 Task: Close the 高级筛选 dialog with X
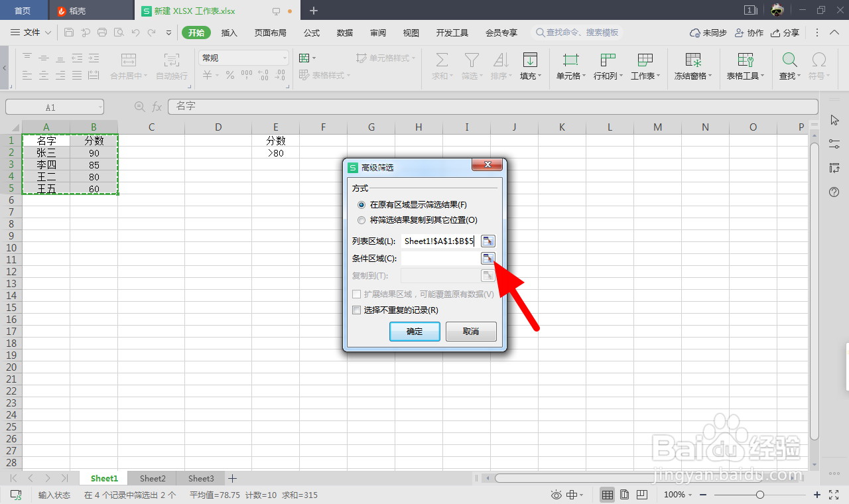pos(488,165)
